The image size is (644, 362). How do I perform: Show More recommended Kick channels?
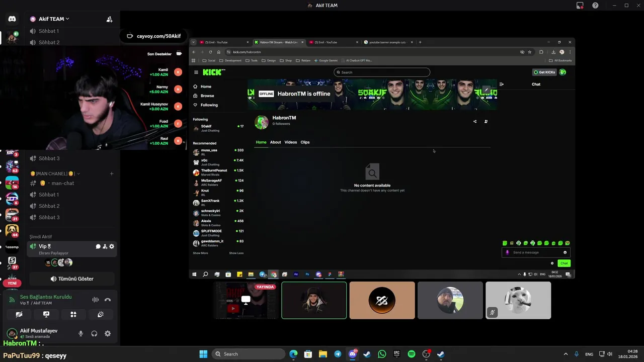tap(200, 253)
